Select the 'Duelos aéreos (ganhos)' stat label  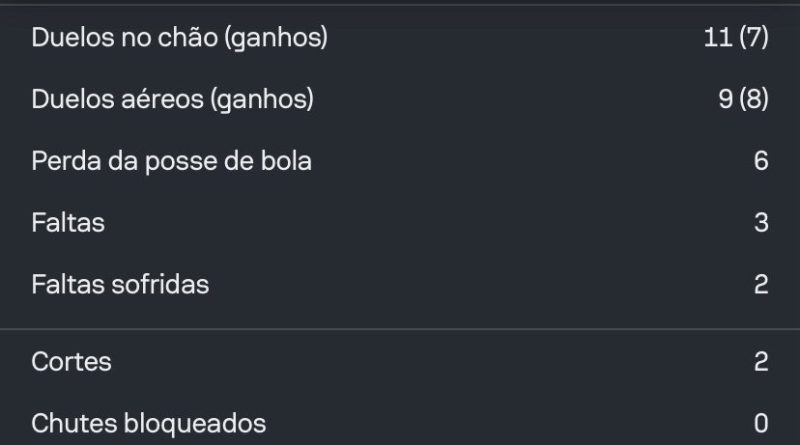[x=172, y=100]
